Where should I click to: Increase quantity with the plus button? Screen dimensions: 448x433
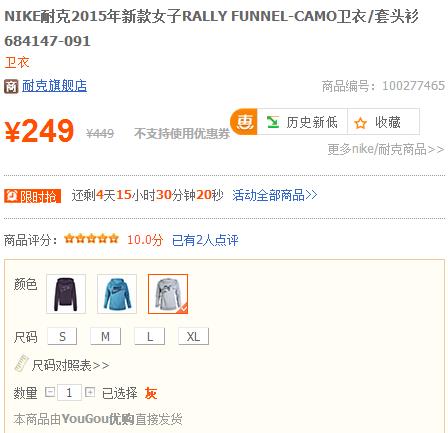click(90, 392)
